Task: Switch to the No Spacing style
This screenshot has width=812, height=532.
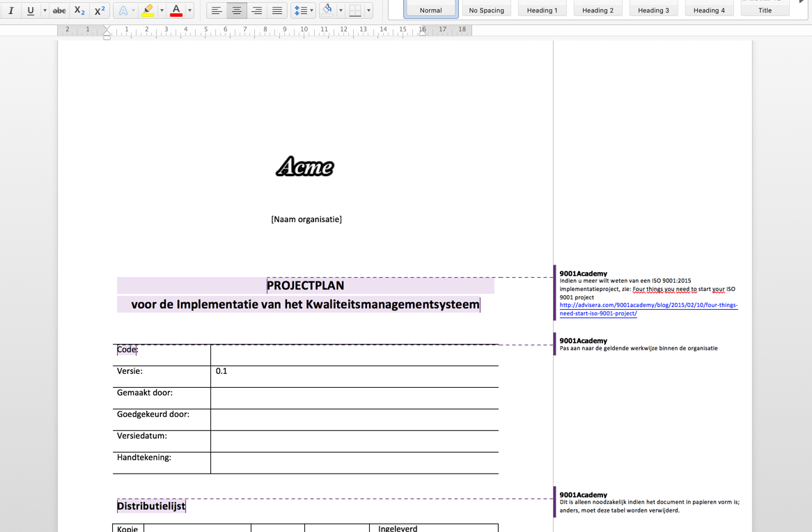Action: (486, 10)
